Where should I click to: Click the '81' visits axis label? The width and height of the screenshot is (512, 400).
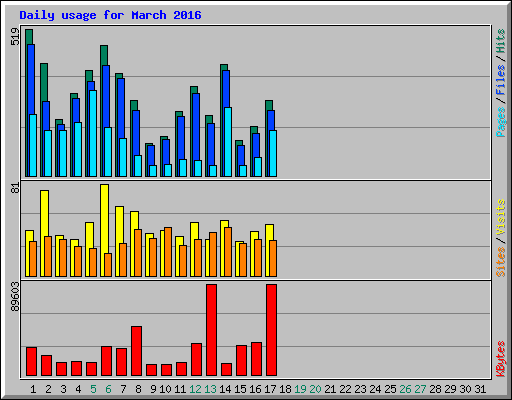(x=15, y=189)
